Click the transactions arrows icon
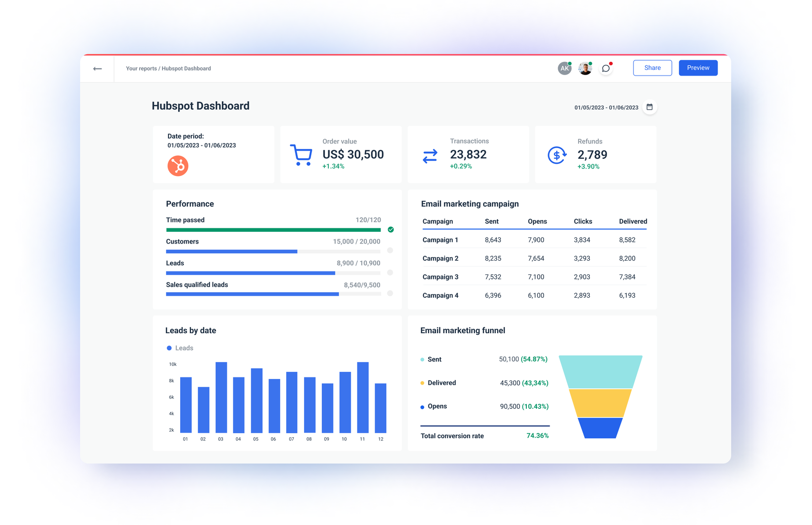812x525 pixels. [429, 155]
